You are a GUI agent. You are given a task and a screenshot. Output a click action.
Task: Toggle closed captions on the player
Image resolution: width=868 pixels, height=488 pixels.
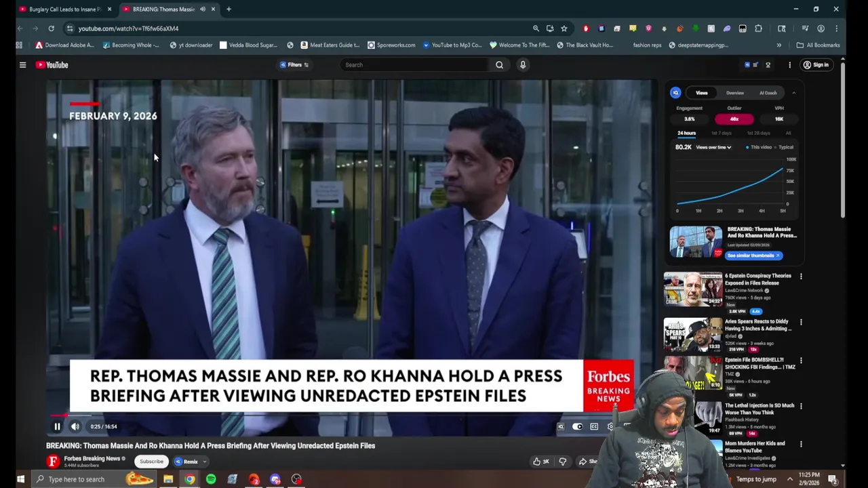594,426
